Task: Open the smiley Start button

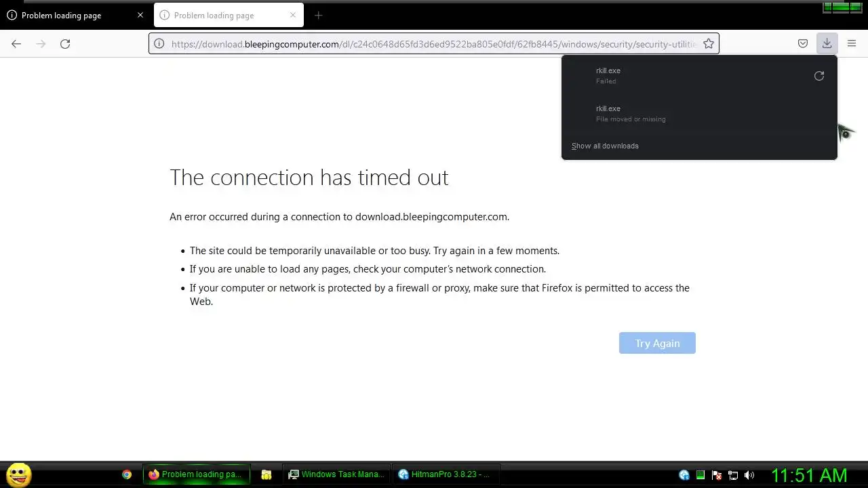Action: [x=18, y=474]
